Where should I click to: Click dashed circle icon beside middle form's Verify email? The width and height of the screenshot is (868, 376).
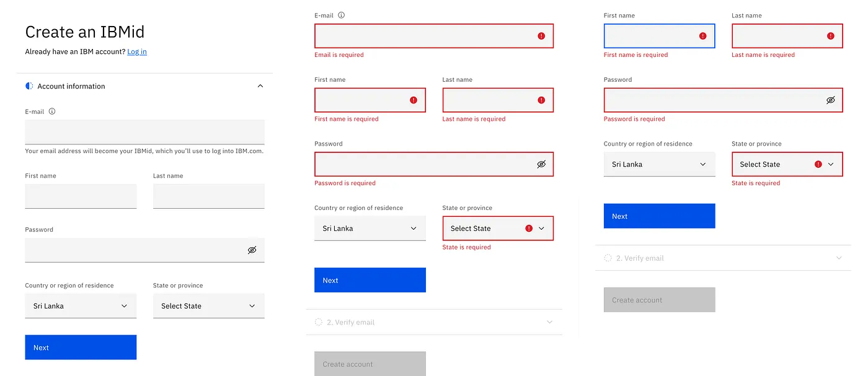click(319, 322)
